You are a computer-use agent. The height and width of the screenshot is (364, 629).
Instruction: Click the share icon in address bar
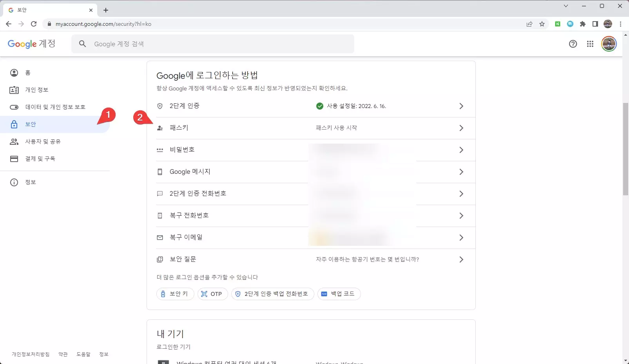[x=530, y=24]
